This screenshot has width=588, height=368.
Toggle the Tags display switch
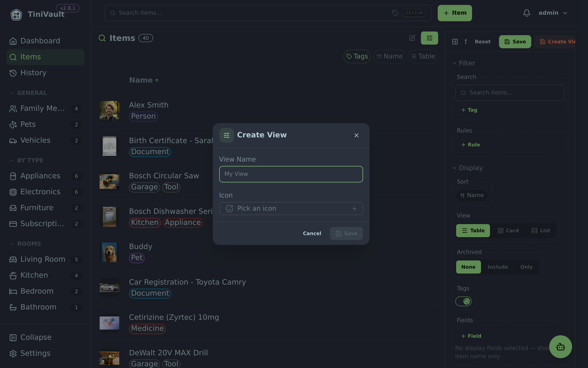tap(463, 301)
